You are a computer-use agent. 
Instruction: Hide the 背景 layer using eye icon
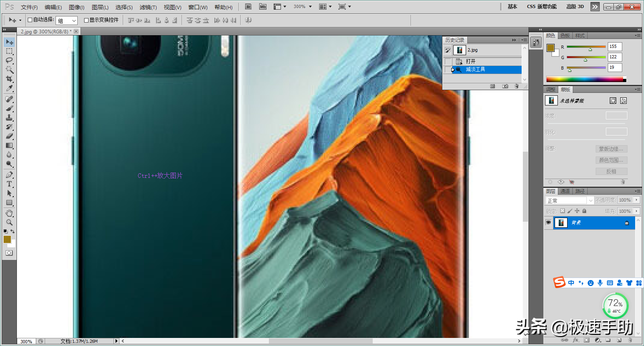[x=548, y=222]
